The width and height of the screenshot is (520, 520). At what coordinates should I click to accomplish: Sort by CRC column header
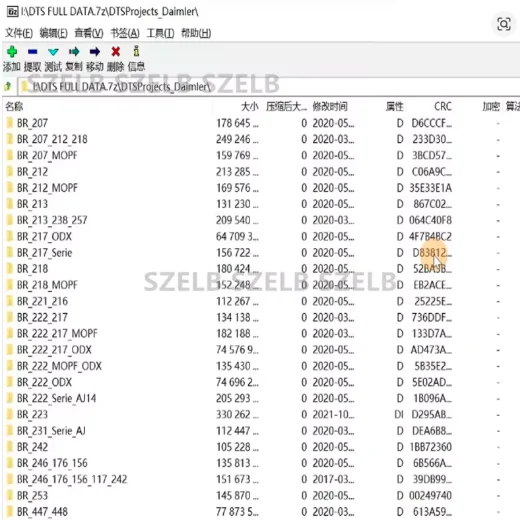click(443, 107)
